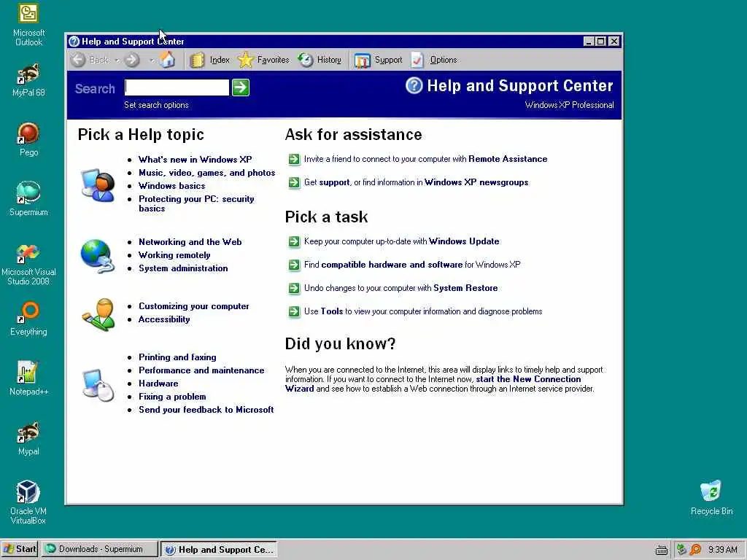This screenshot has height=560, width=747.
Task: Open compatible hardware and software link
Action: [x=392, y=265]
